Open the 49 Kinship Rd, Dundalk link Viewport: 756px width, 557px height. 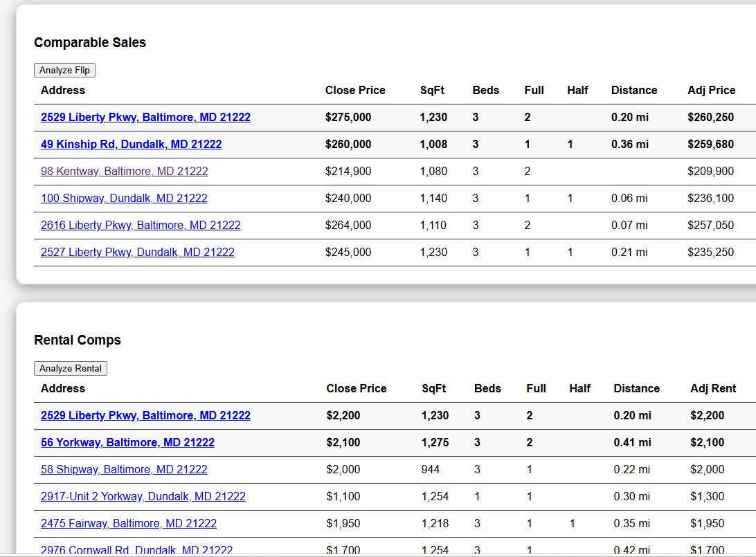pos(131,144)
